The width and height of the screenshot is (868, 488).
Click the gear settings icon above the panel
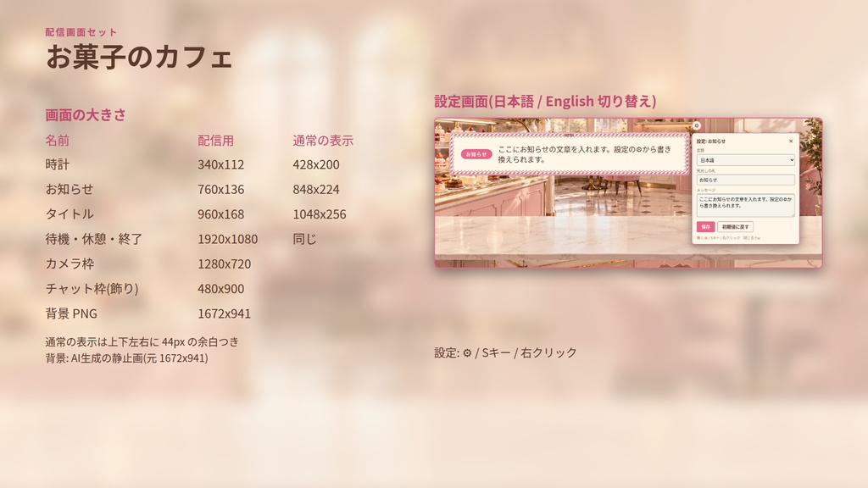pos(697,125)
